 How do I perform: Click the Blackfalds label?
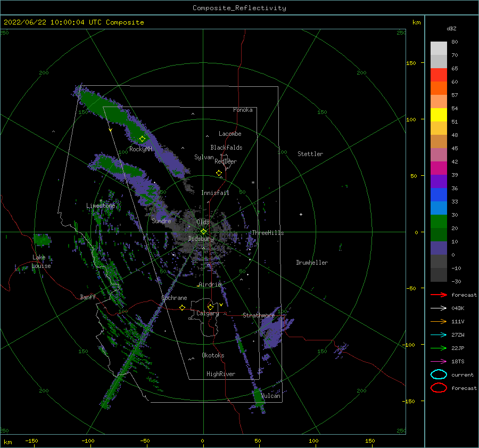tap(226, 148)
